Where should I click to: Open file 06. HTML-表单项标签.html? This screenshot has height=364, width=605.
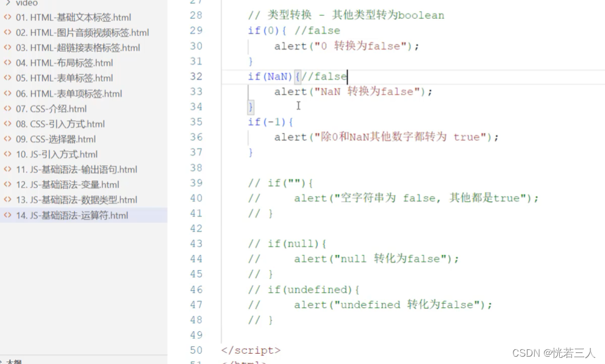pos(69,93)
